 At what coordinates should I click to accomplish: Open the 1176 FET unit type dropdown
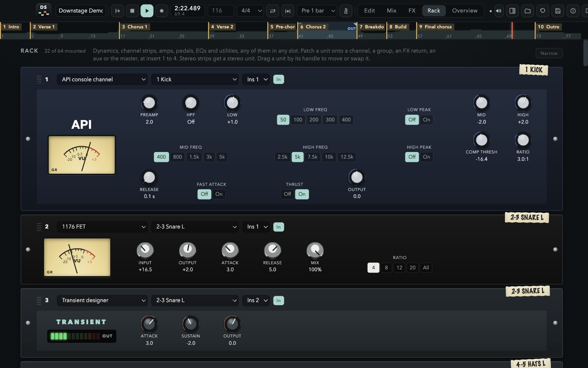[102, 227]
